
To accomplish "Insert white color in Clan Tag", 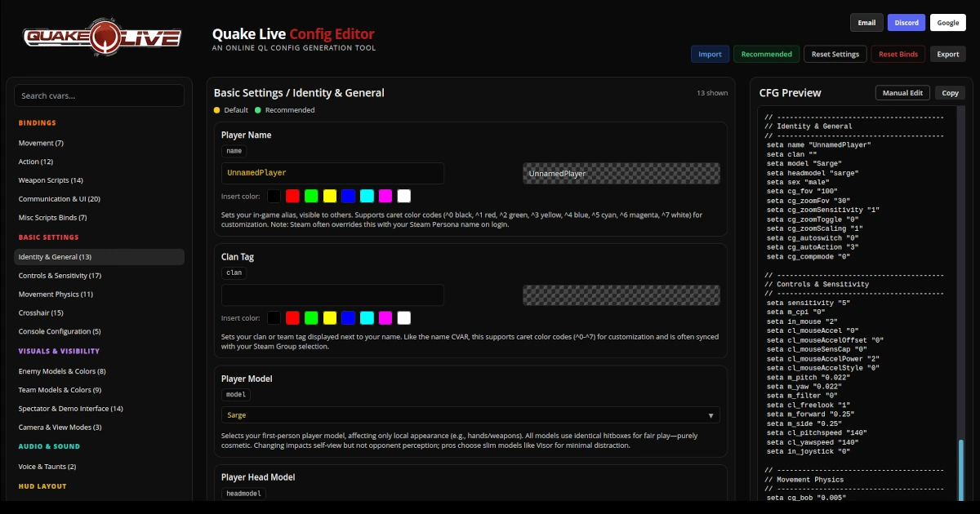I will tap(404, 317).
